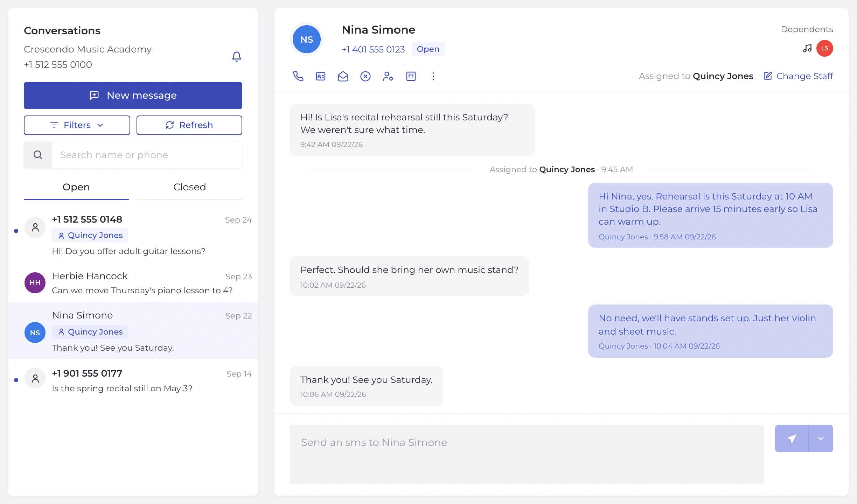The image size is (857, 504).
Task: Click the person settings assign icon
Action: click(x=388, y=76)
